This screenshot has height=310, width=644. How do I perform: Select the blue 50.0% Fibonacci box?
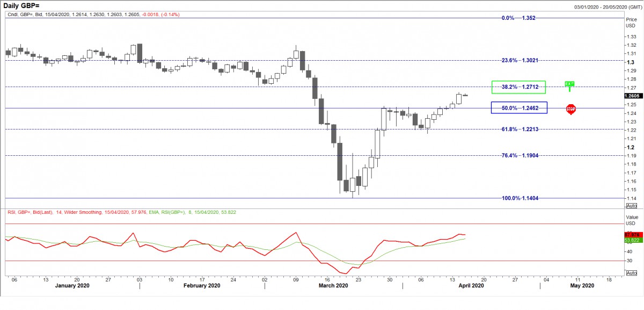coord(518,108)
